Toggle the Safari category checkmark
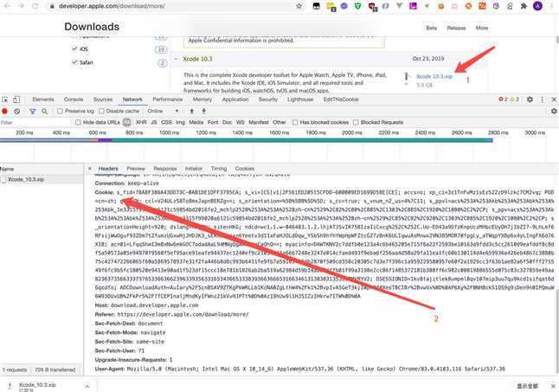The width and height of the screenshot is (559, 392). click(74, 62)
